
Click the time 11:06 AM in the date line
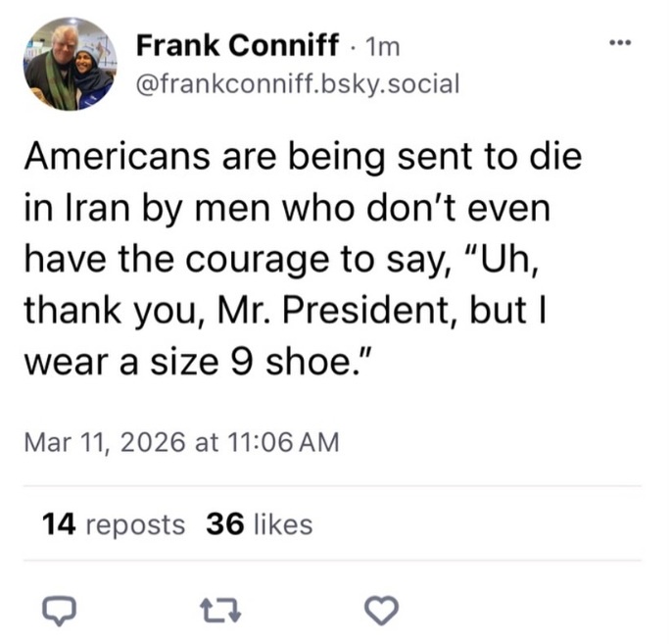coord(285,442)
